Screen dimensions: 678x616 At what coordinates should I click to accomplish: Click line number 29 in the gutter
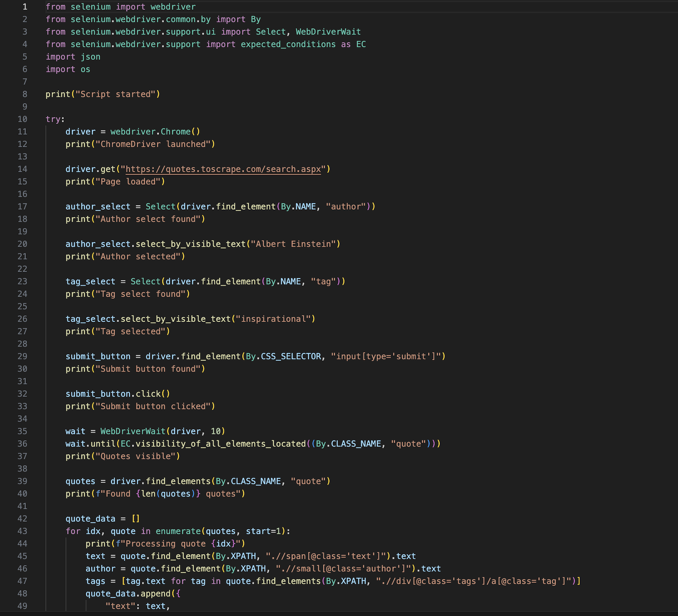(22, 356)
